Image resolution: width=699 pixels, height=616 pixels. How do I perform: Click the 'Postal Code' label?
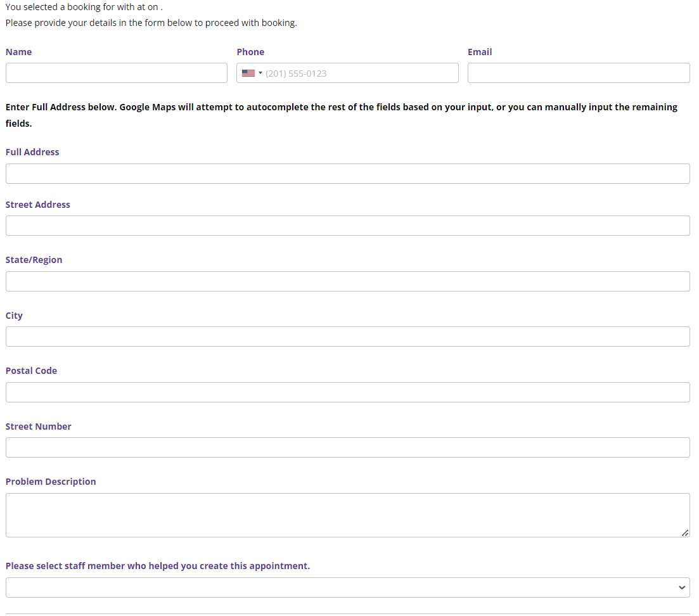(x=31, y=371)
